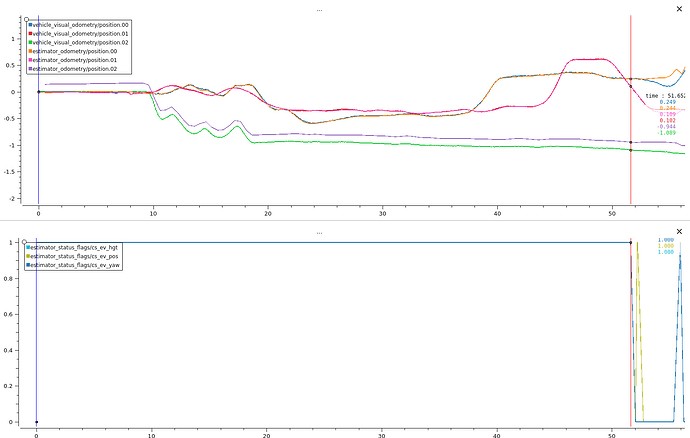This screenshot has height=438, width=690.
Task: Hide the cs_ev_yaw status flag curve
Action: tap(73, 265)
